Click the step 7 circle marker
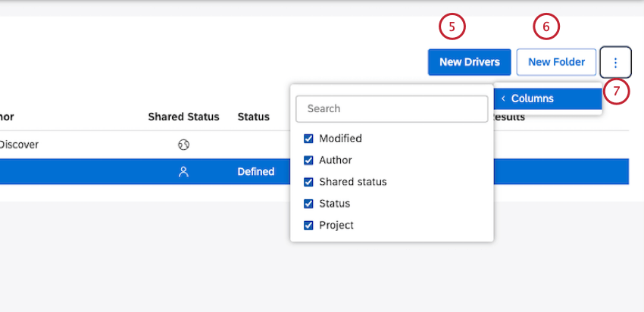644x312 pixels. pos(617,92)
